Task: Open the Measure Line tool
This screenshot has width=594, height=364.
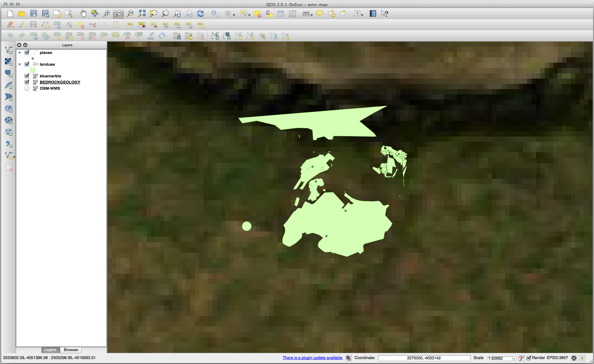Action: (305, 13)
